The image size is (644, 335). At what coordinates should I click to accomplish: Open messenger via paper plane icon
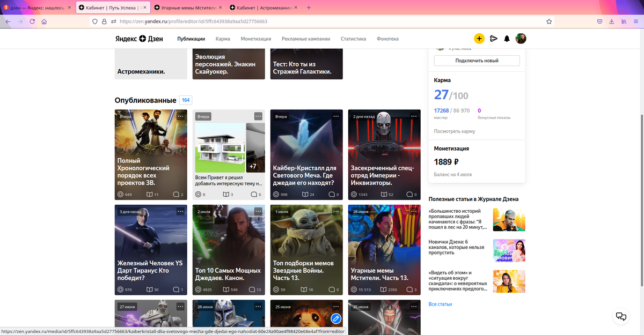(x=494, y=39)
